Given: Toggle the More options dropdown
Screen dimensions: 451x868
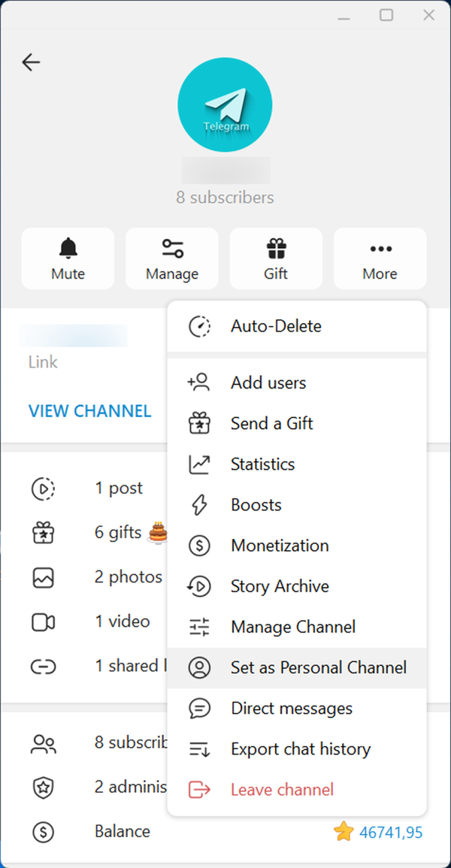Looking at the screenshot, I should (380, 259).
